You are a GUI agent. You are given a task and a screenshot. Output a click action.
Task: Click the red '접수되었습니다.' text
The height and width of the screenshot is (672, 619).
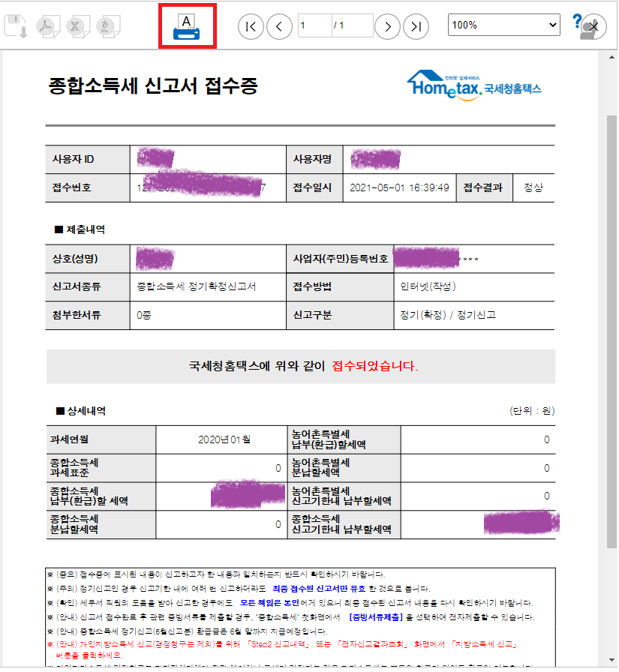(374, 367)
